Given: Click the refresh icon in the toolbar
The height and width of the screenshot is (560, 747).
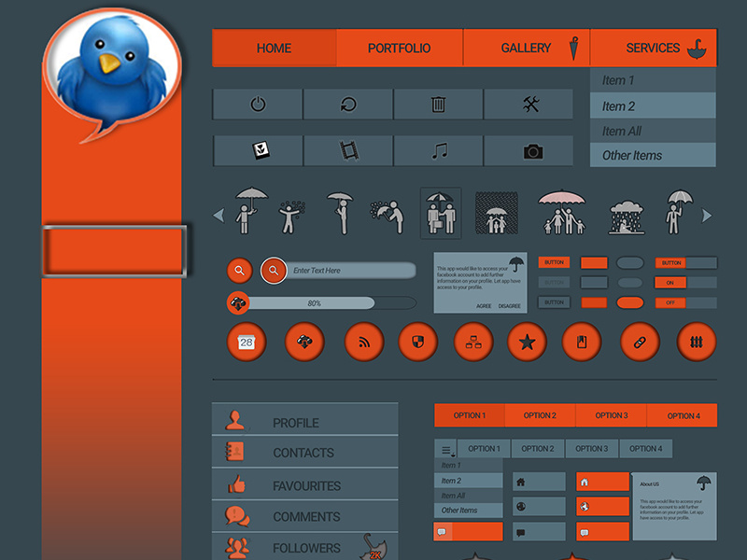Looking at the screenshot, I should 347,105.
